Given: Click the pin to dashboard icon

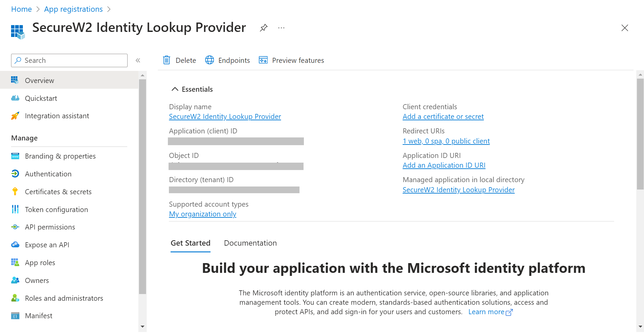Looking at the screenshot, I should pos(264,28).
